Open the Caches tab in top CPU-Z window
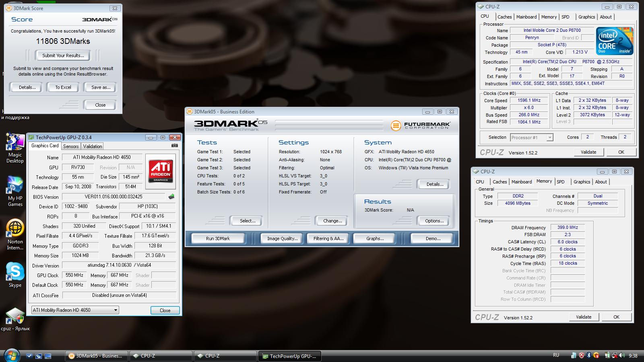Screen dimensions: 644x362 pos(504,17)
